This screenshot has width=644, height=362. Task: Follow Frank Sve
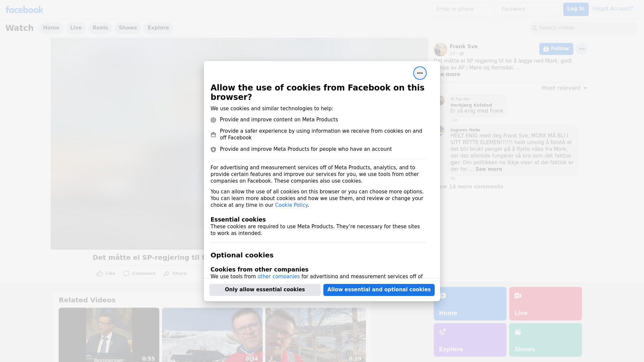point(556,49)
